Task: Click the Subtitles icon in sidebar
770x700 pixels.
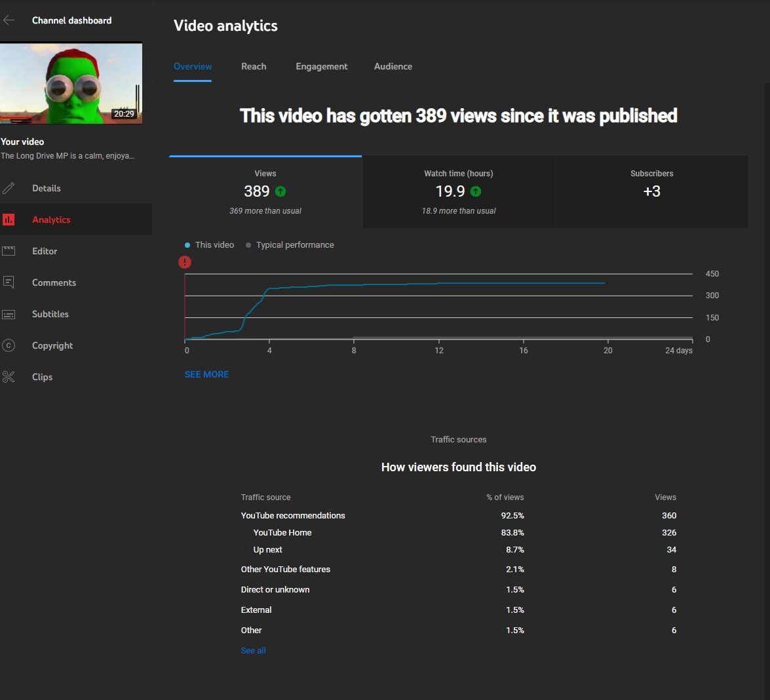Action: point(9,315)
